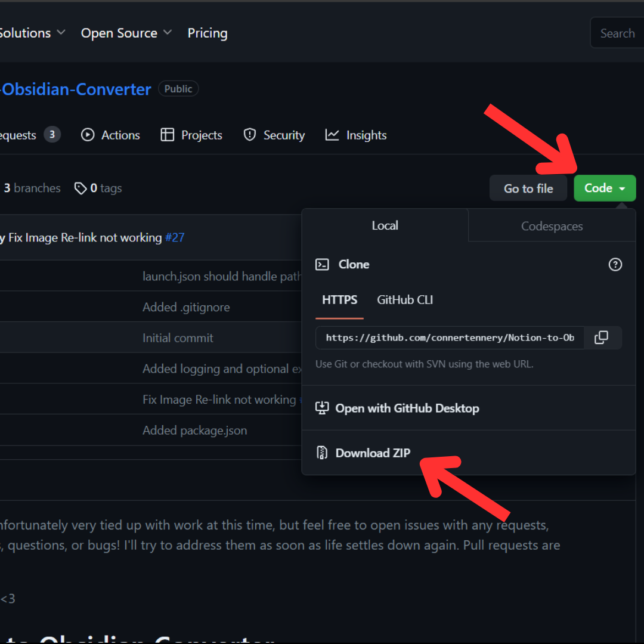The height and width of the screenshot is (644, 644).
Task: View the 3 branches list
Action: (x=32, y=188)
